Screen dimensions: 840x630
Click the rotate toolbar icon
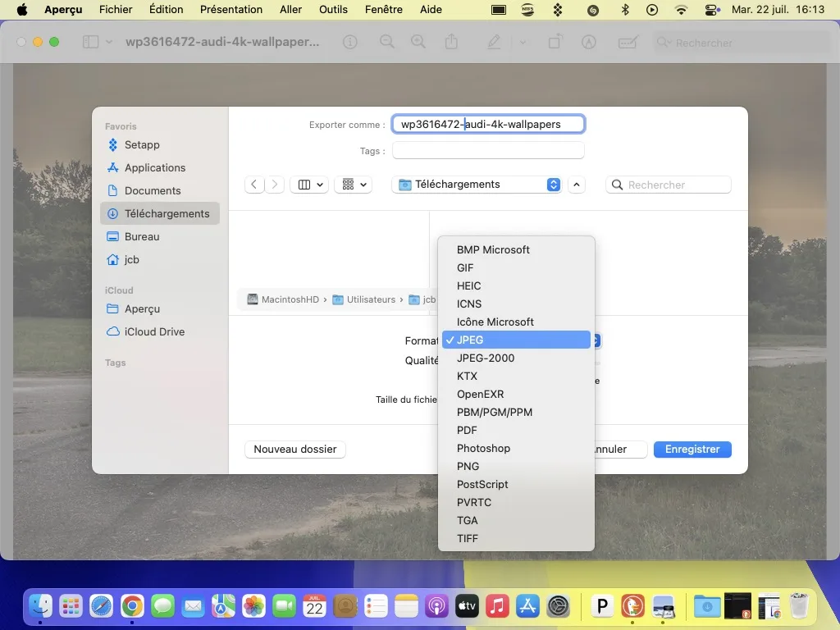pos(555,42)
